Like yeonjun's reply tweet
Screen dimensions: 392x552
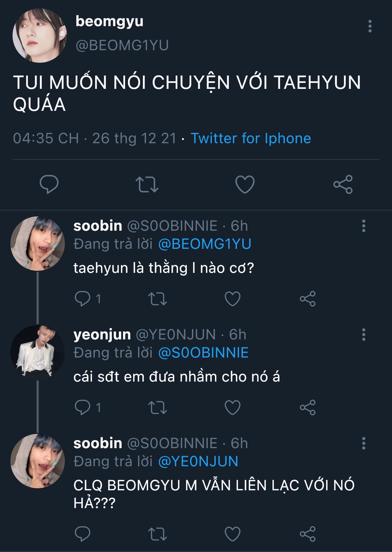[232, 407]
